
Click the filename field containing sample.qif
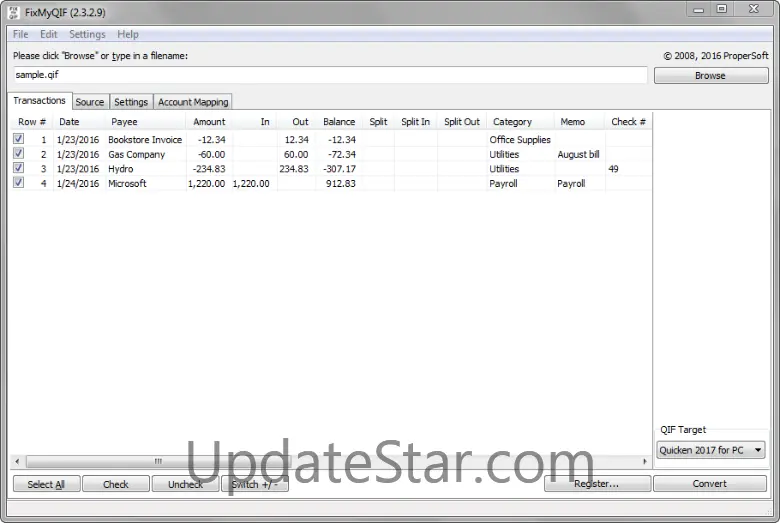click(x=330, y=75)
